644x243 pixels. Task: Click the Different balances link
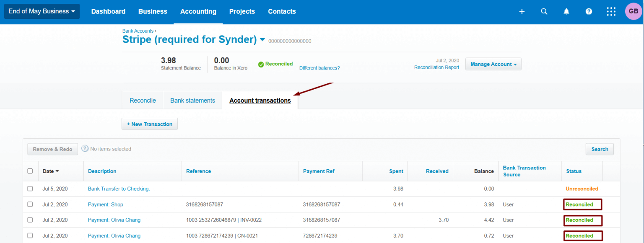click(x=319, y=67)
